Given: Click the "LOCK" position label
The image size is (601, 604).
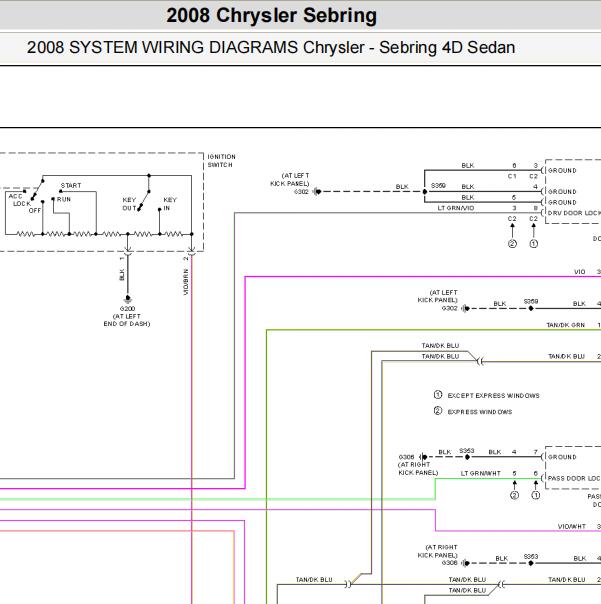Looking at the screenshot, I should [x=22, y=203].
